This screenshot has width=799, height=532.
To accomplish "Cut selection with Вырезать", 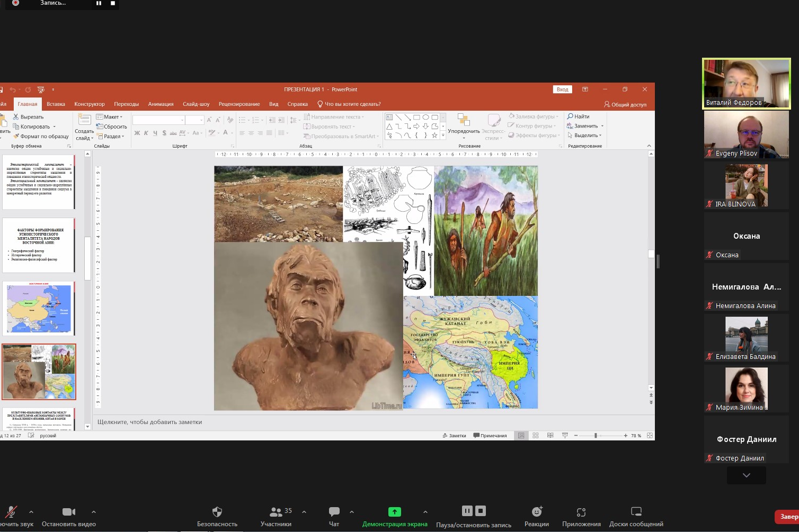I will (29, 116).
